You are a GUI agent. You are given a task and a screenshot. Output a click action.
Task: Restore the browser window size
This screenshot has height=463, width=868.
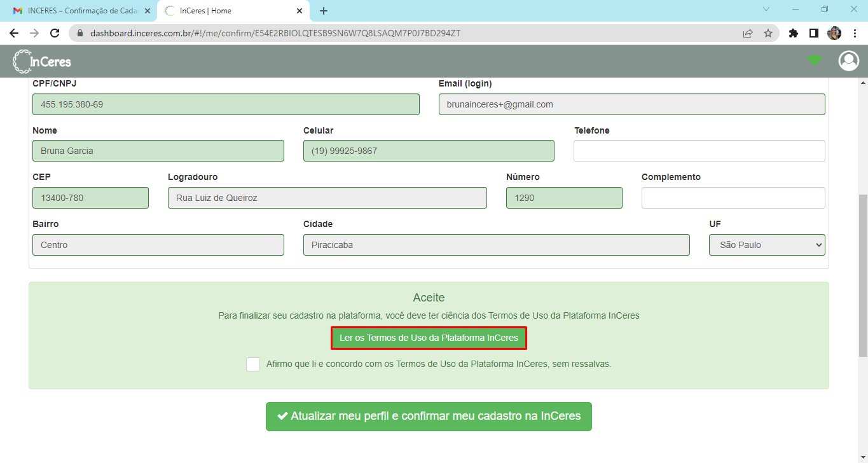[824, 10]
